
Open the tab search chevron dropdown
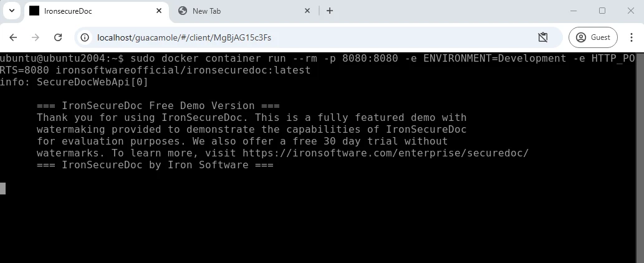click(11, 11)
